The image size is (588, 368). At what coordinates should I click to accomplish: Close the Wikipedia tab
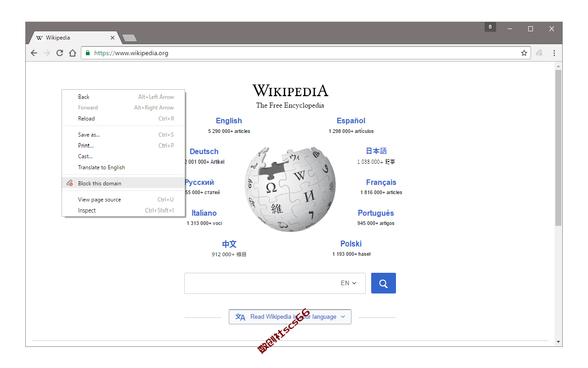click(113, 38)
